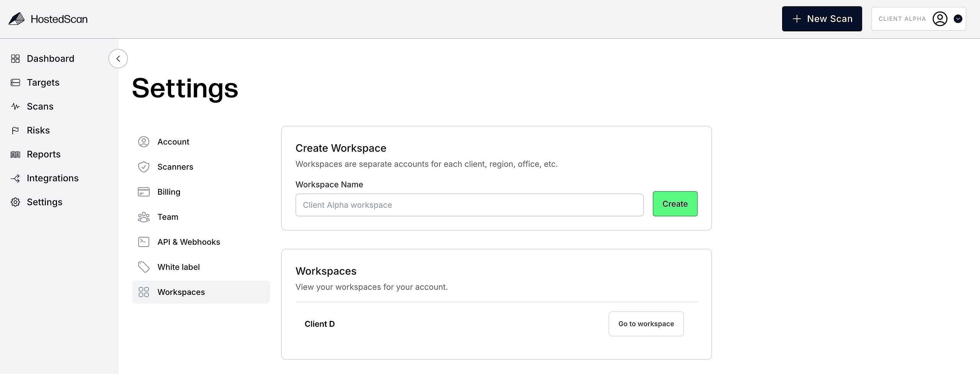The image size is (980, 374).
Task: Select the Team settings tab
Action: [168, 217]
